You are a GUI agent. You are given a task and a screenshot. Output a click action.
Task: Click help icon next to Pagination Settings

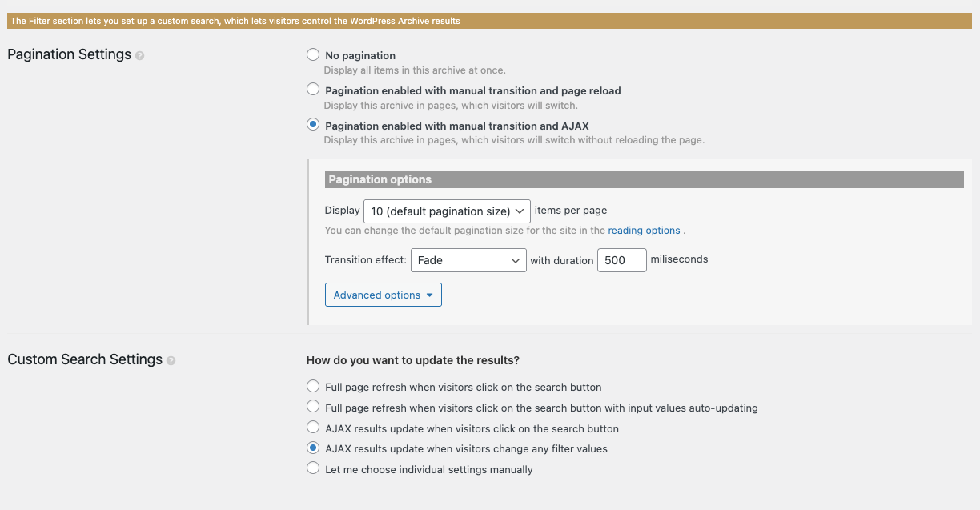pyautogui.click(x=140, y=56)
